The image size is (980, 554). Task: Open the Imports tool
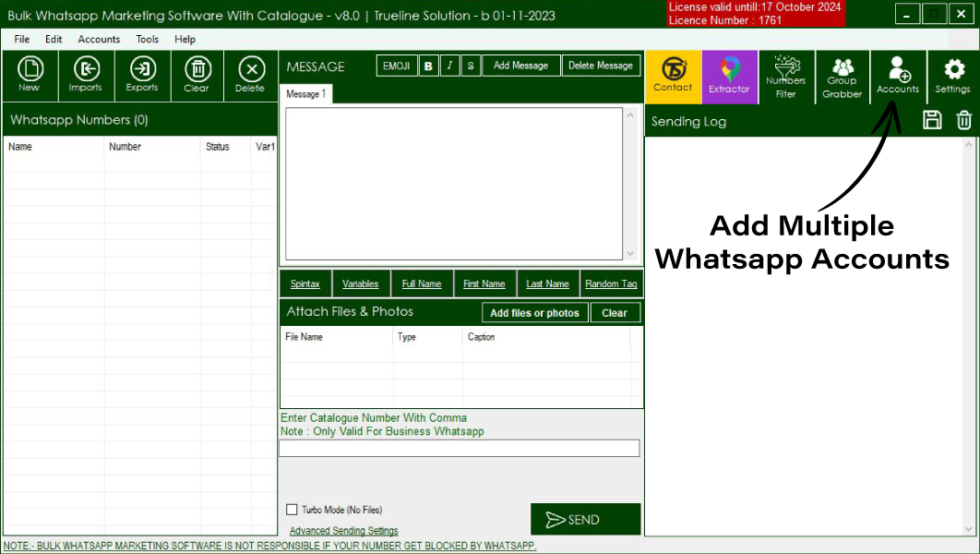pos(86,76)
